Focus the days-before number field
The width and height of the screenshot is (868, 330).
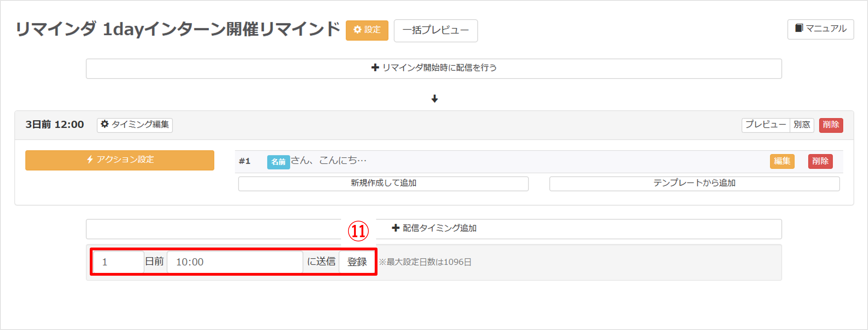118,262
